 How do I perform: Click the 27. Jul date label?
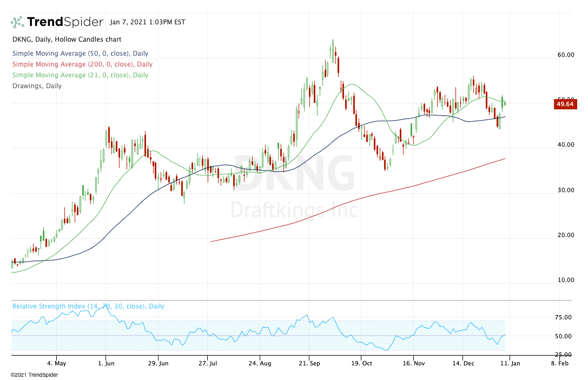point(208,363)
